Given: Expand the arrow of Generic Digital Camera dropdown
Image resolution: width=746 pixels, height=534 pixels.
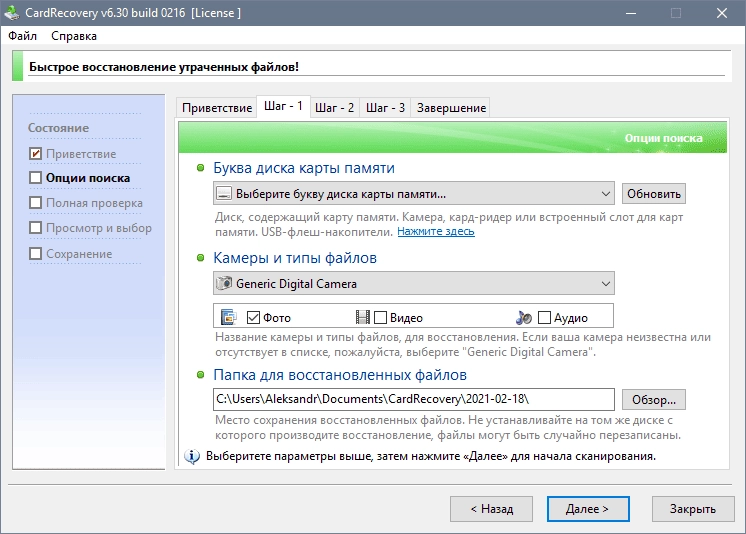Looking at the screenshot, I should (x=606, y=284).
